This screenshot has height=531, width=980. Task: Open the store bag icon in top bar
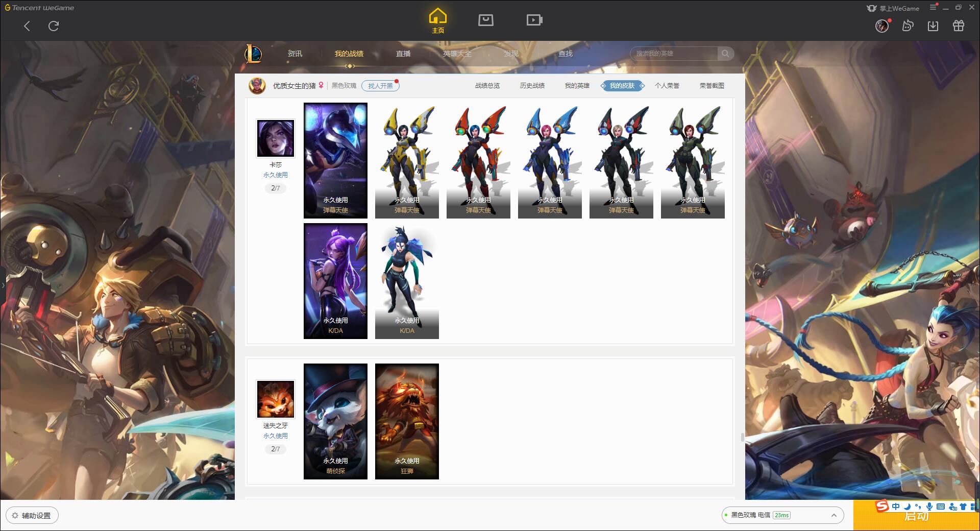485,20
